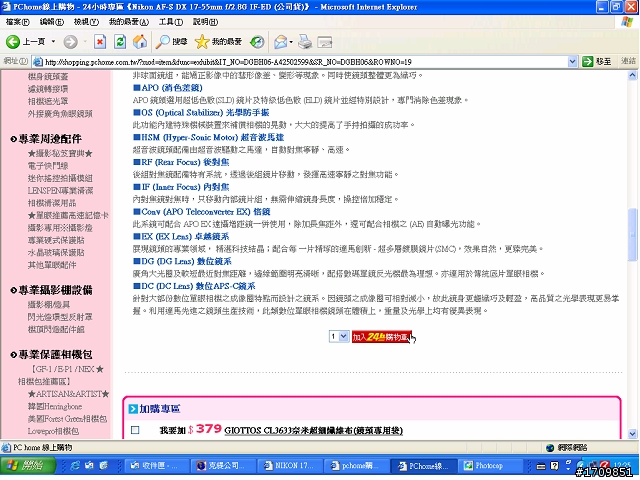Switch to pchome taskbar window
640x480 pixels.
tap(355, 465)
